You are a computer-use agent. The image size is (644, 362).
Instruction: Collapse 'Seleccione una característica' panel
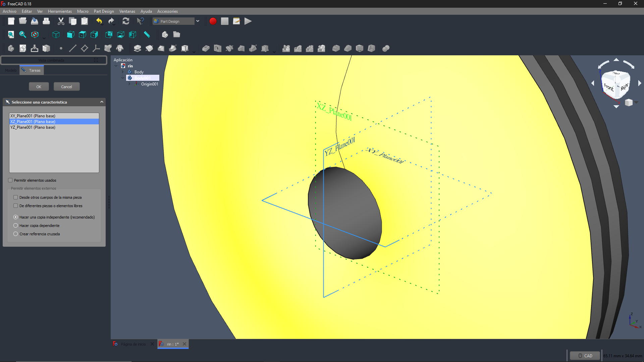coord(102,102)
